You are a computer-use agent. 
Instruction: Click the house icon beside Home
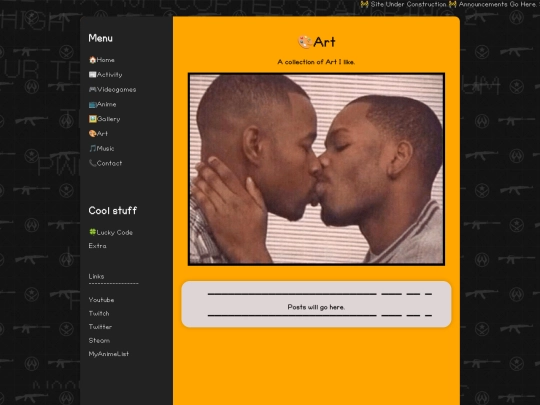[92, 60]
